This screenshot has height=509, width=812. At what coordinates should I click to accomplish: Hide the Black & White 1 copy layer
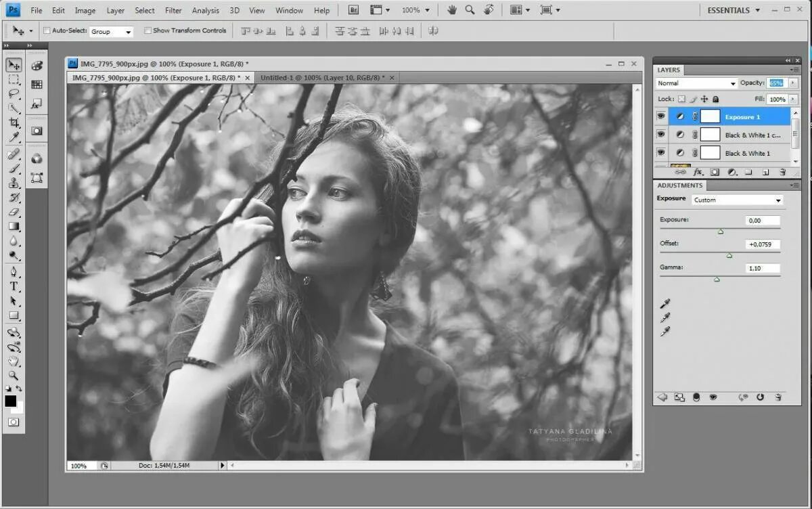point(661,135)
